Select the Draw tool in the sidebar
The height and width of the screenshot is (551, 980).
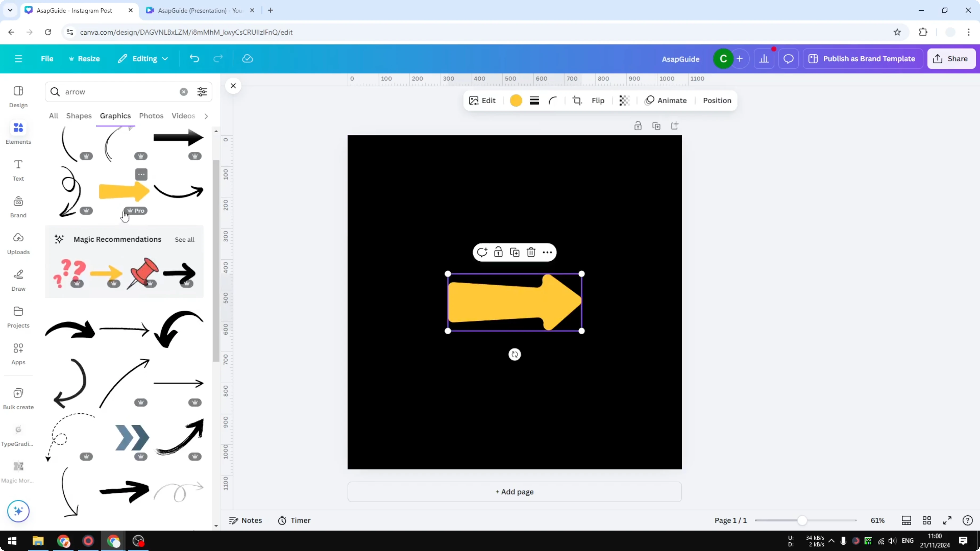(x=18, y=279)
